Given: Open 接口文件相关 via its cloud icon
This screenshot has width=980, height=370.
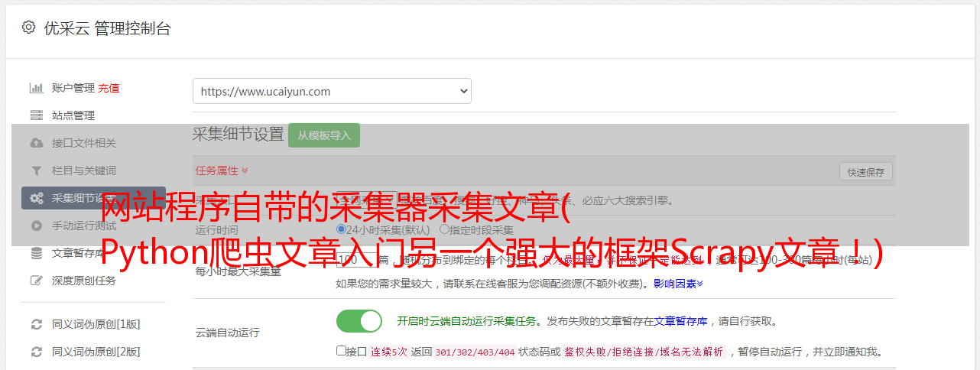Looking at the screenshot, I should 36,143.
